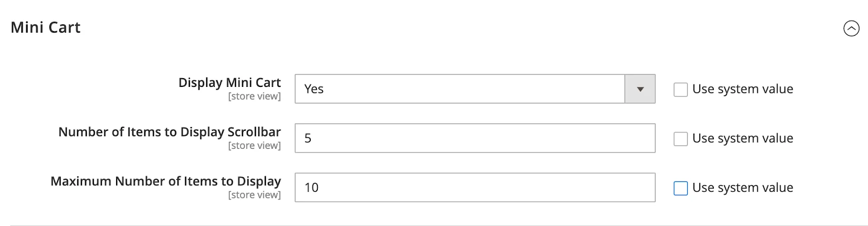Viewport: 868px width, 226px height.
Task: Click Use system value label beside Maximum Number field
Action: point(742,187)
